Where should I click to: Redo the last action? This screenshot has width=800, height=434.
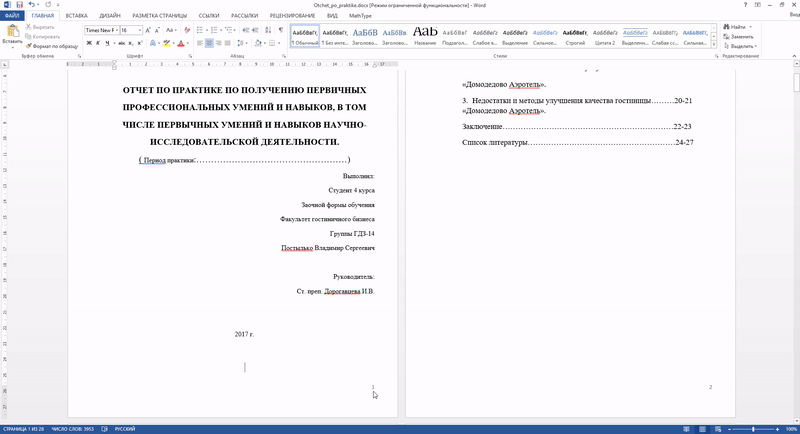pyautogui.click(x=48, y=5)
